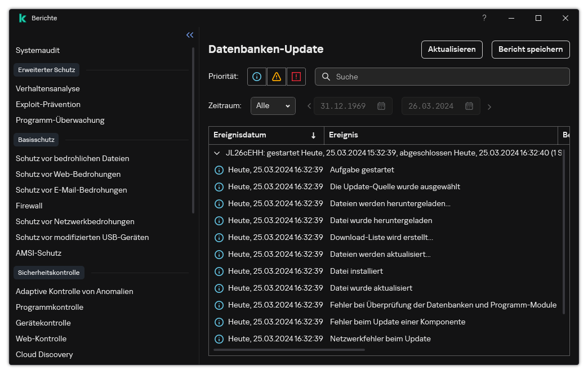Click the horizontal scrollbar under event table
588x374 pixels.
point(289,350)
